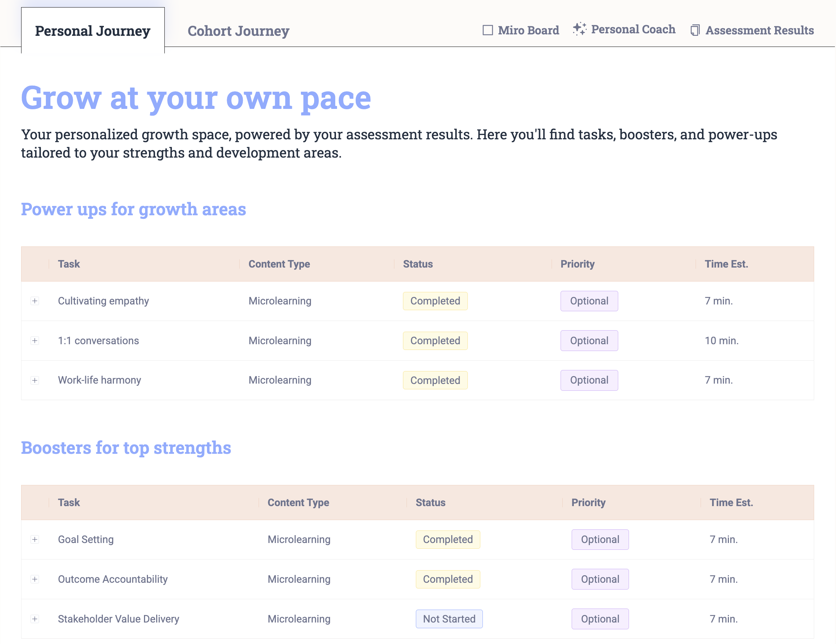Expand the Outcome Accountability row
Screen dimensions: 836x644
35,579
